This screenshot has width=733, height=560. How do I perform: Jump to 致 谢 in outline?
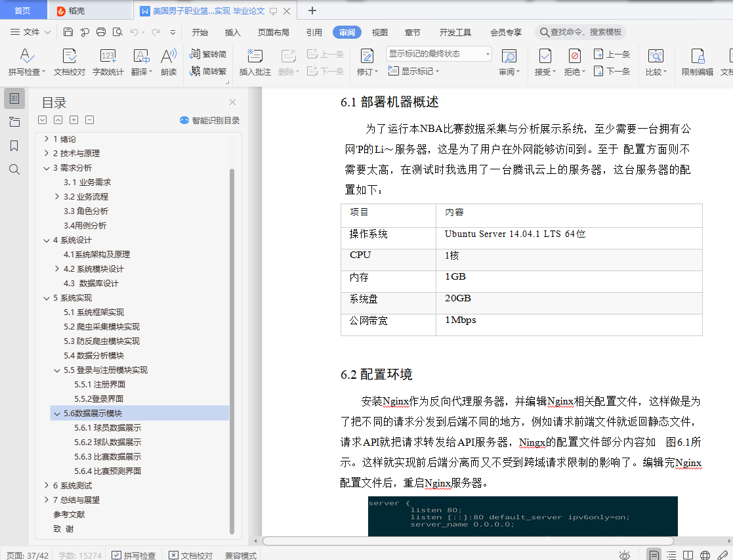click(63, 529)
